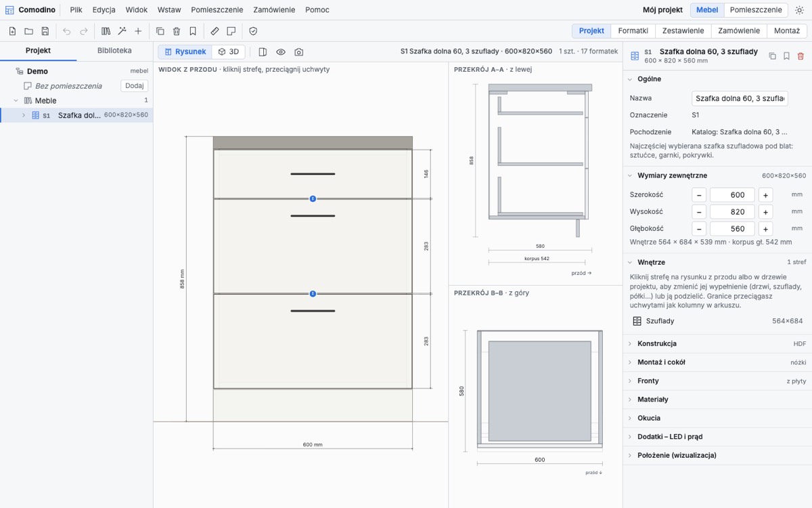Grab the lower drawer divider handle

pyautogui.click(x=313, y=294)
